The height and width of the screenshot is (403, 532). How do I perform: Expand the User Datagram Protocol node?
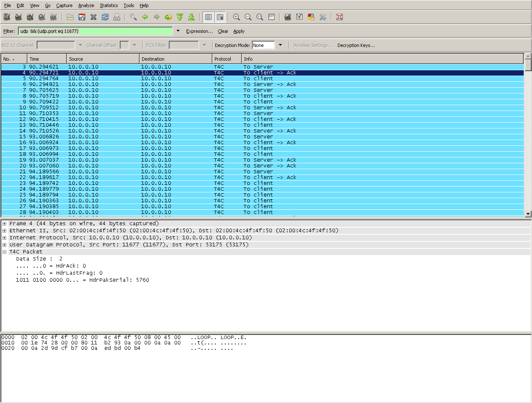click(x=4, y=245)
